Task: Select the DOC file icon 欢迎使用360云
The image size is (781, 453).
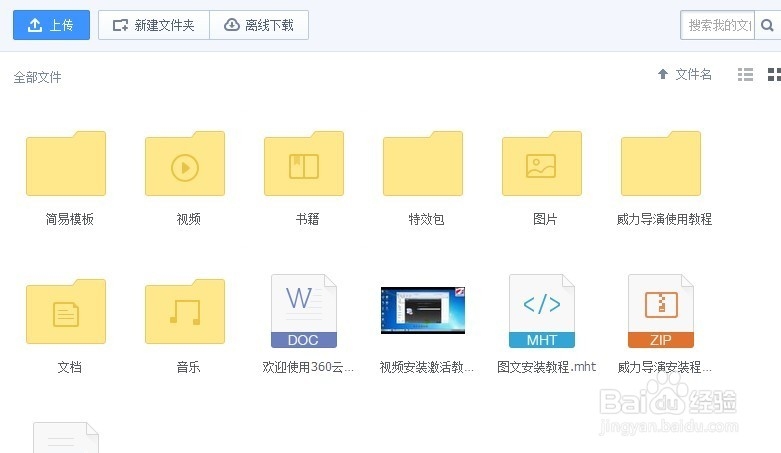Action: pyautogui.click(x=304, y=311)
